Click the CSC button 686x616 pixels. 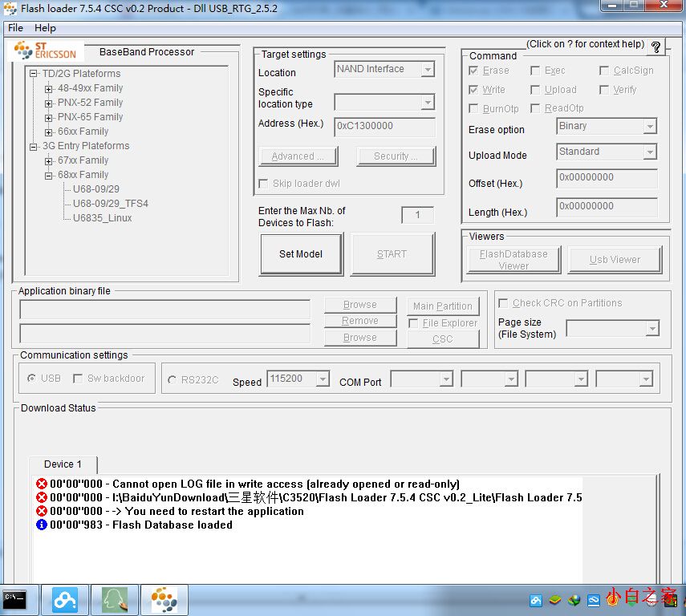(443, 339)
